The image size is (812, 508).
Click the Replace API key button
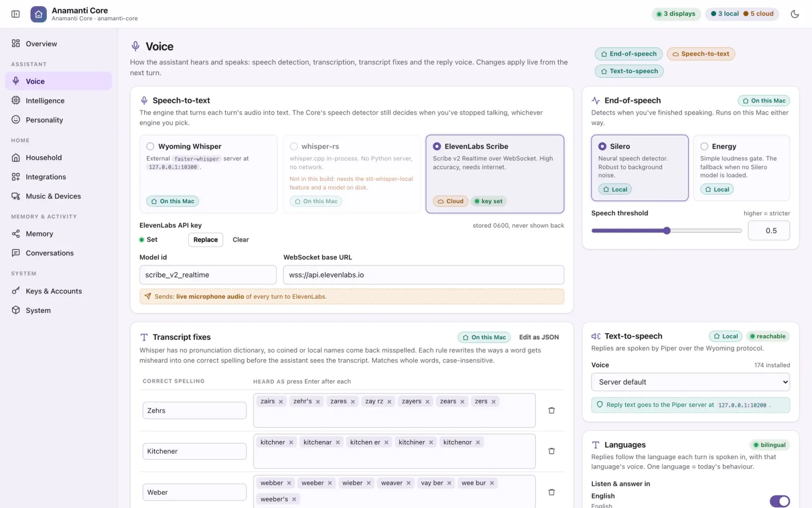[206, 240]
